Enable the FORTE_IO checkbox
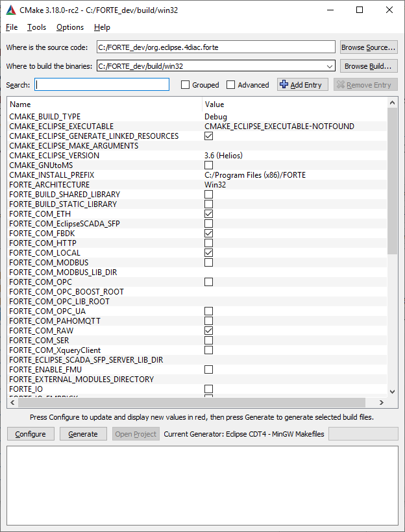The image size is (405, 532). [209, 389]
